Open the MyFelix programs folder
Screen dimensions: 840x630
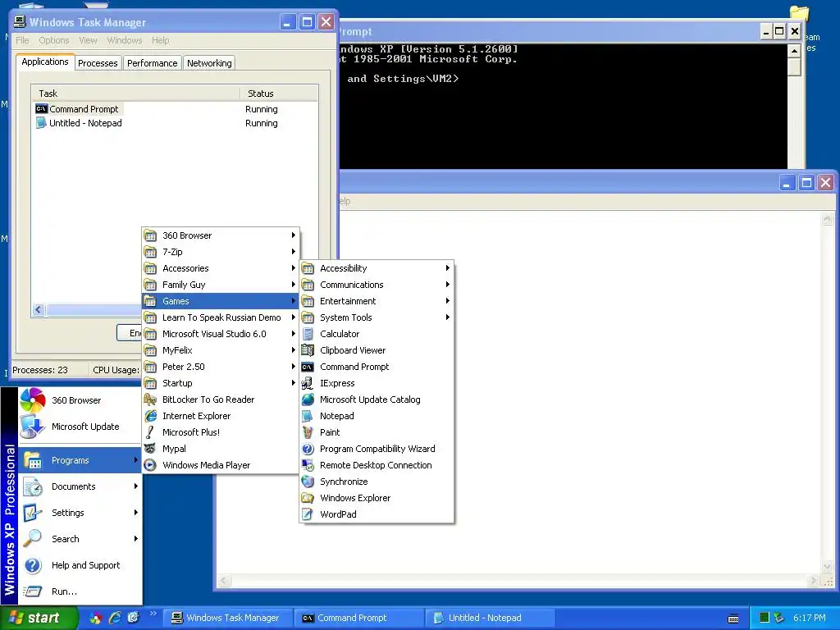click(x=220, y=350)
